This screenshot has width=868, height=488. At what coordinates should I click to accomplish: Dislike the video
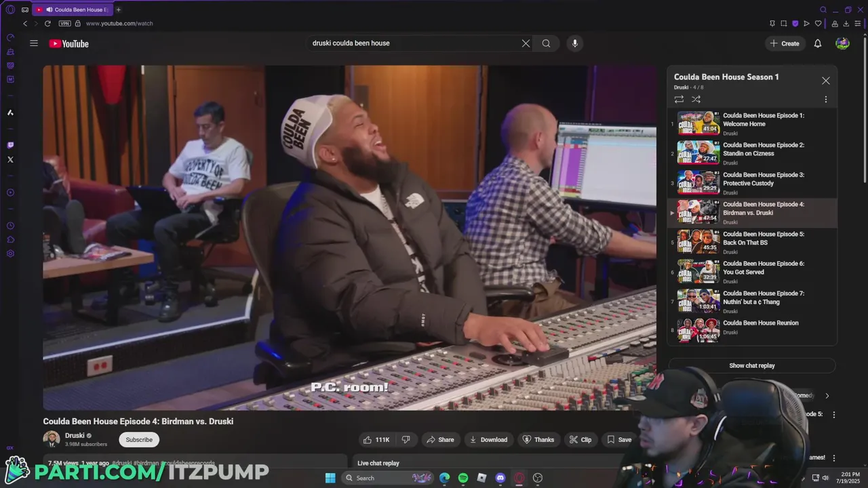[406, 440]
